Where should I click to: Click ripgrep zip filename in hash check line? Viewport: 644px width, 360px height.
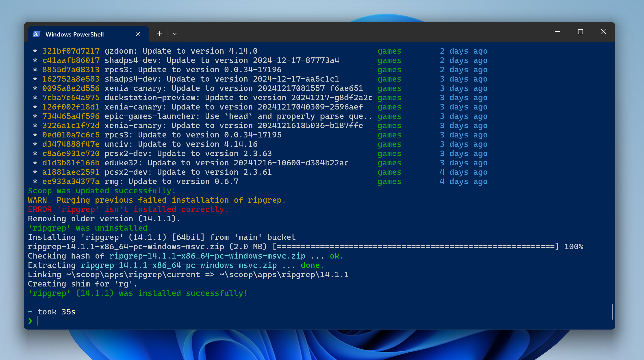[207, 256]
